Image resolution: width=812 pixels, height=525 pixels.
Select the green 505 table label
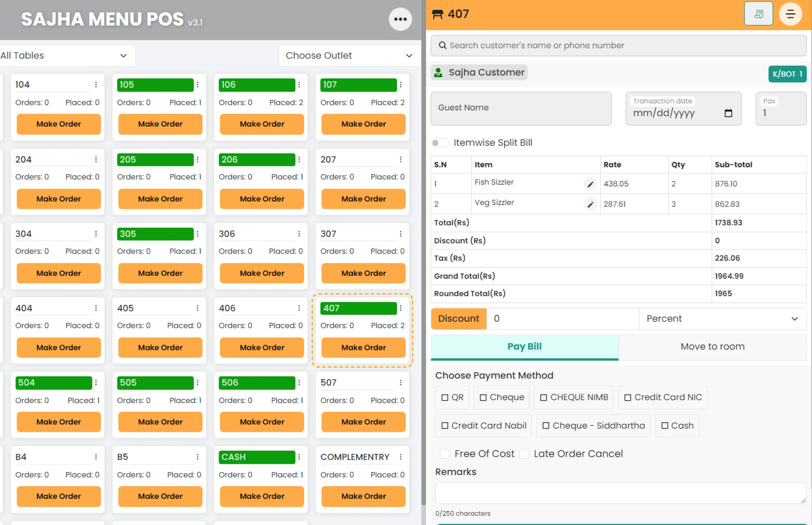tap(155, 383)
